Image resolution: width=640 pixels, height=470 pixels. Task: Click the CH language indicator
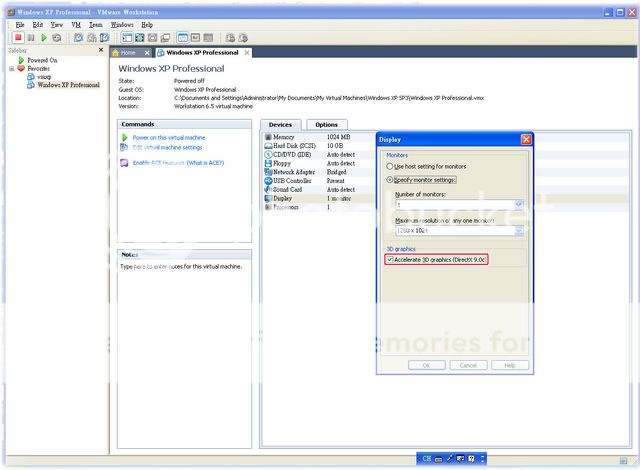point(427,459)
